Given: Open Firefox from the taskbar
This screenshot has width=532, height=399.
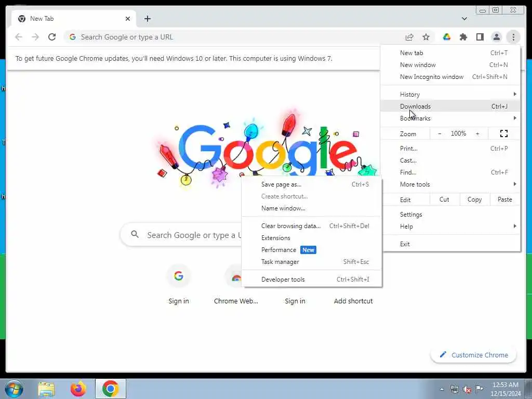Looking at the screenshot, I should click(78, 389).
